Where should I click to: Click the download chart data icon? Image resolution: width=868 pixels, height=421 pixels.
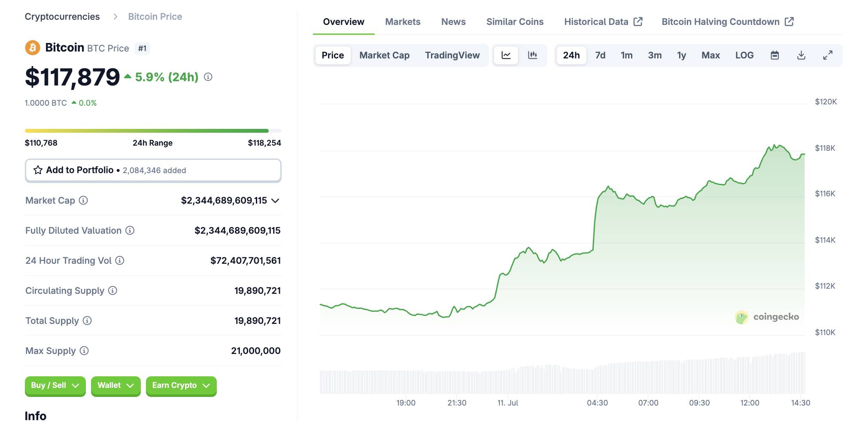801,55
